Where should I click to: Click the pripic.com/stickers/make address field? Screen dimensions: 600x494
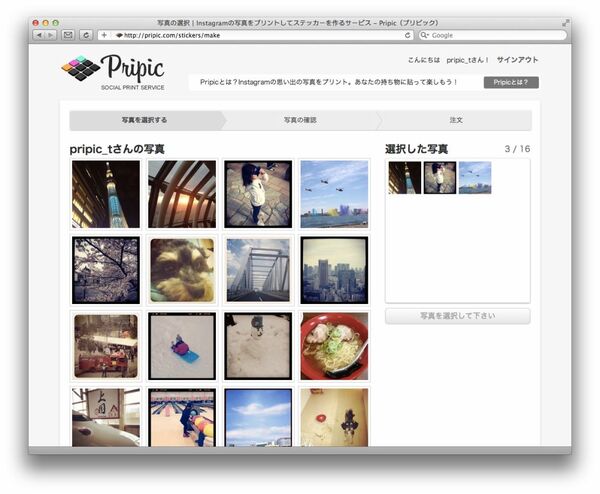pyautogui.click(x=254, y=35)
